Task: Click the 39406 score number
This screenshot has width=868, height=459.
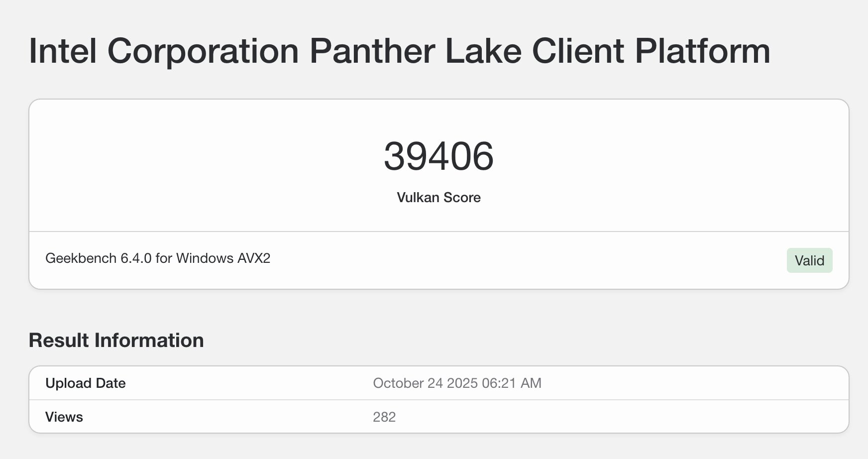Action: pos(438,156)
